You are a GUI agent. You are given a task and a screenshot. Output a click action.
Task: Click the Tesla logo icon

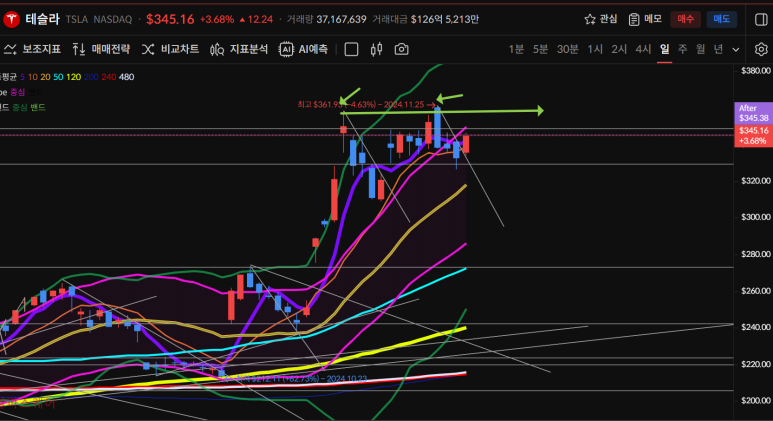(x=11, y=20)
